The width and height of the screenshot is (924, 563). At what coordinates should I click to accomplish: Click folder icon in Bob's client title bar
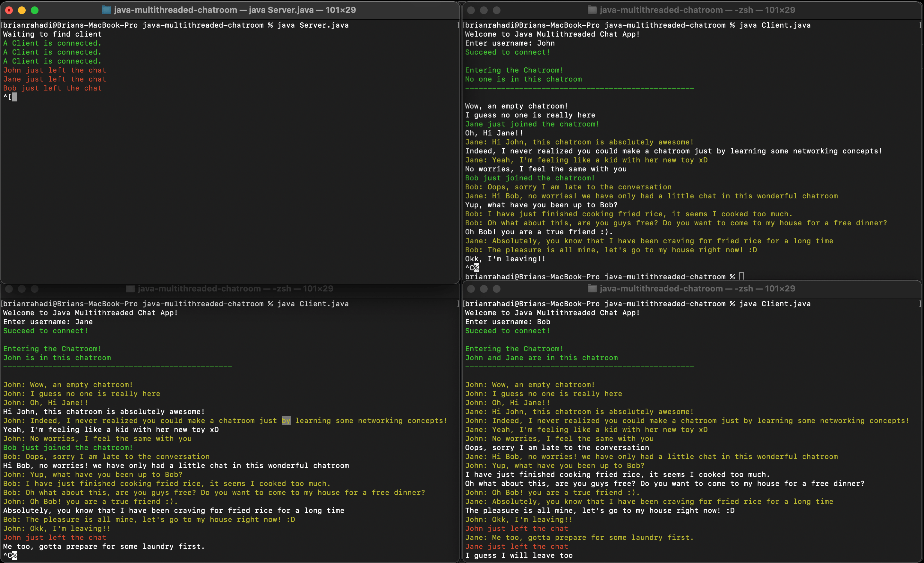point(592,289)
